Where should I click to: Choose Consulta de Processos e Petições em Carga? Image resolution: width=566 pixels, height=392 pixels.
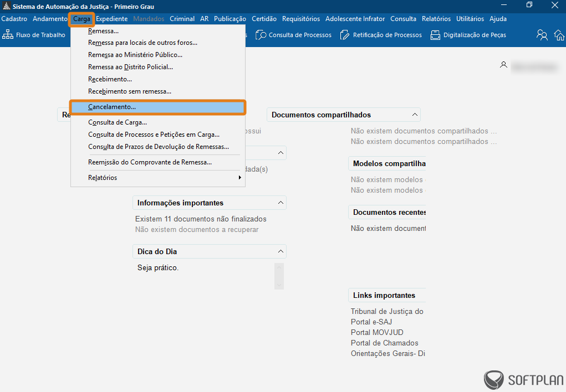[158, 135]
